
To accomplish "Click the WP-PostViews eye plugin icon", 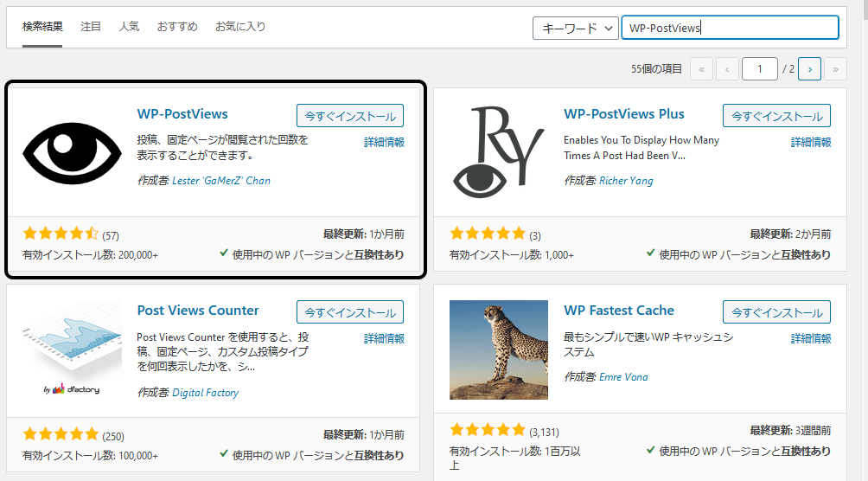I will (72, 153).
